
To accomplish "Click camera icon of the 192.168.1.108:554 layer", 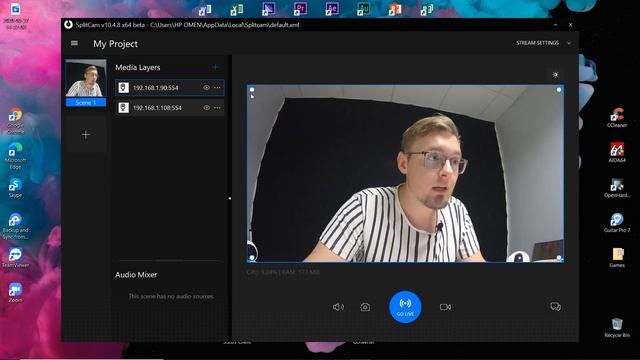I will point(123,108).
